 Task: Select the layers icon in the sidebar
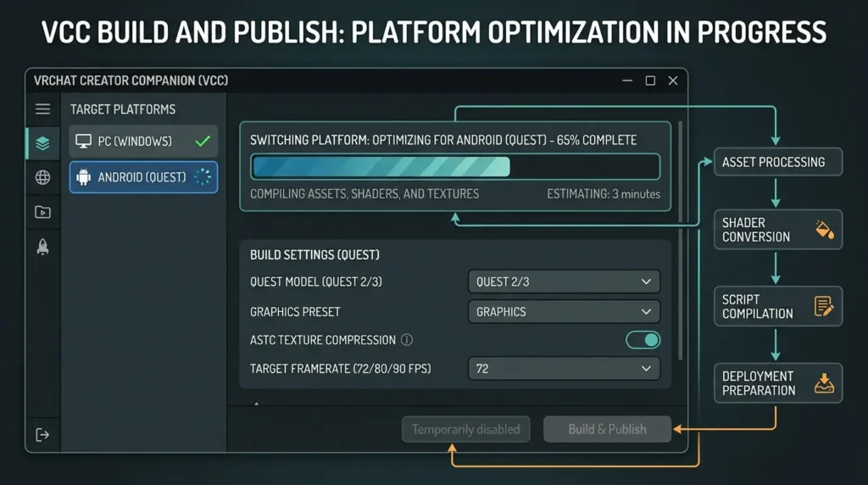pos(42,143)
